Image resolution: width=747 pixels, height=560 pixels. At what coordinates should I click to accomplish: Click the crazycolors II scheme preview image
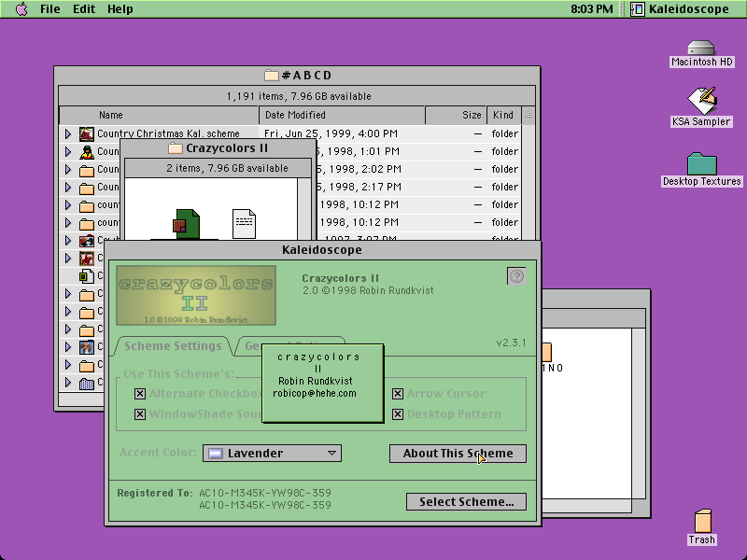pos(196,296)
